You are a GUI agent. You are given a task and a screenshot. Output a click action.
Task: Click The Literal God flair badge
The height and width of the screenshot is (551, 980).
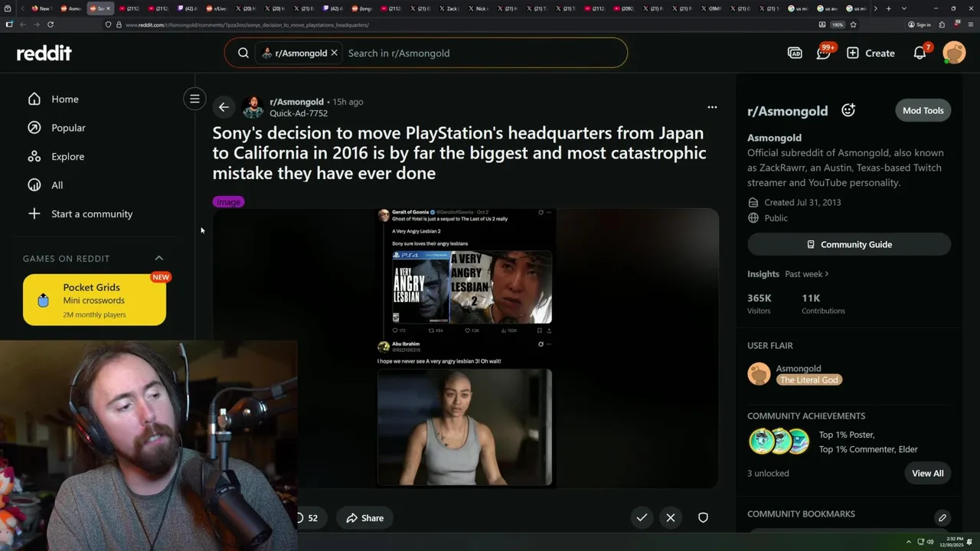[809, 380]
